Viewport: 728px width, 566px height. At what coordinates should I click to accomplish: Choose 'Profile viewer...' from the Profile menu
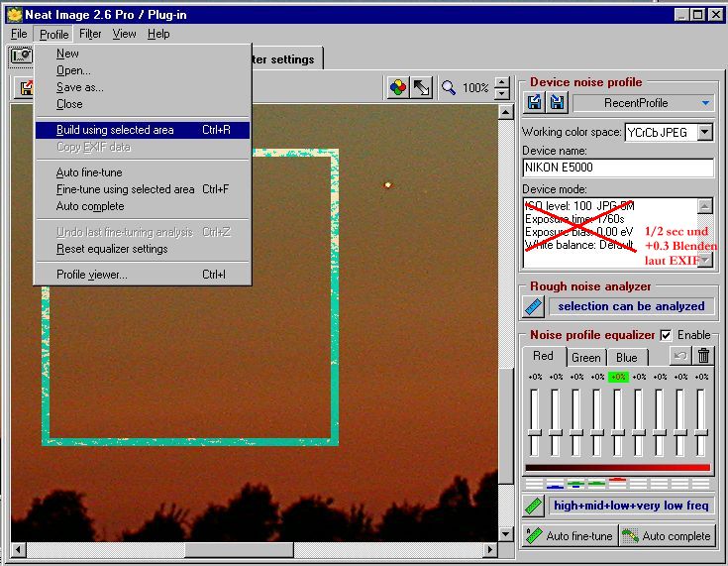[x=91, y=275]
